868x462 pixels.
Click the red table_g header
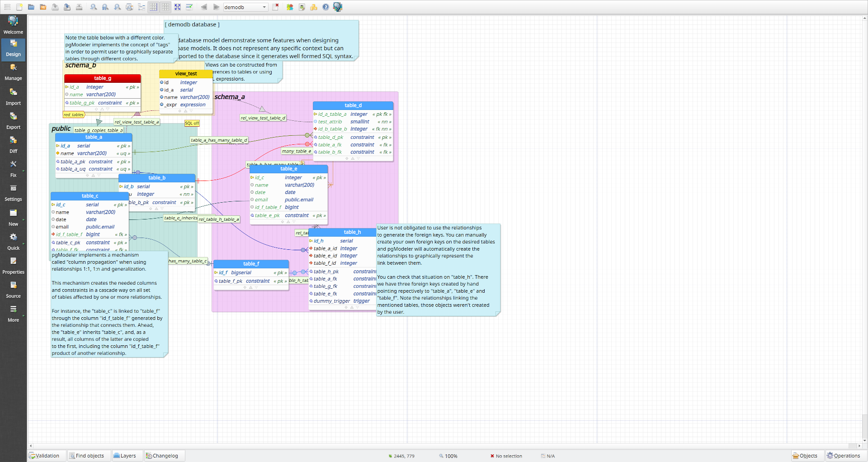click(x=103, y=78)
